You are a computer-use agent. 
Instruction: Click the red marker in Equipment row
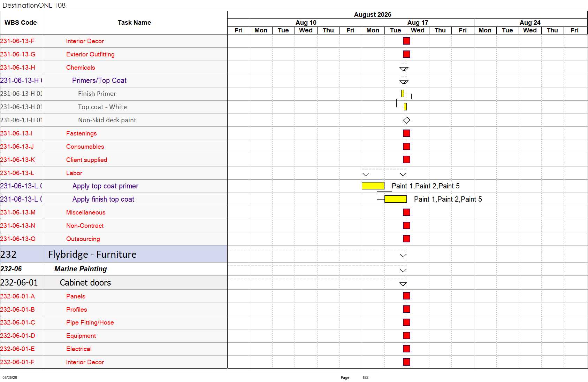click(406, 336)
